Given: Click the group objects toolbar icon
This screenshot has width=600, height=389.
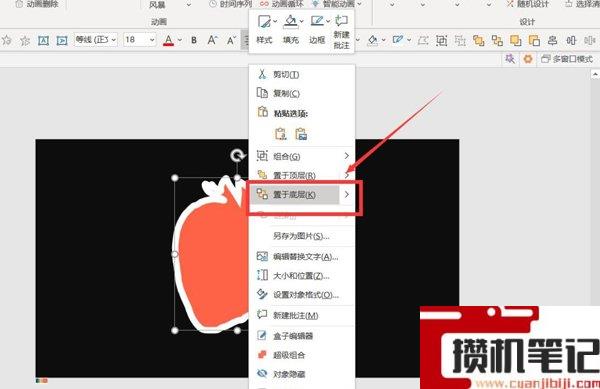Looking at the screenshot, I should 442,40.
